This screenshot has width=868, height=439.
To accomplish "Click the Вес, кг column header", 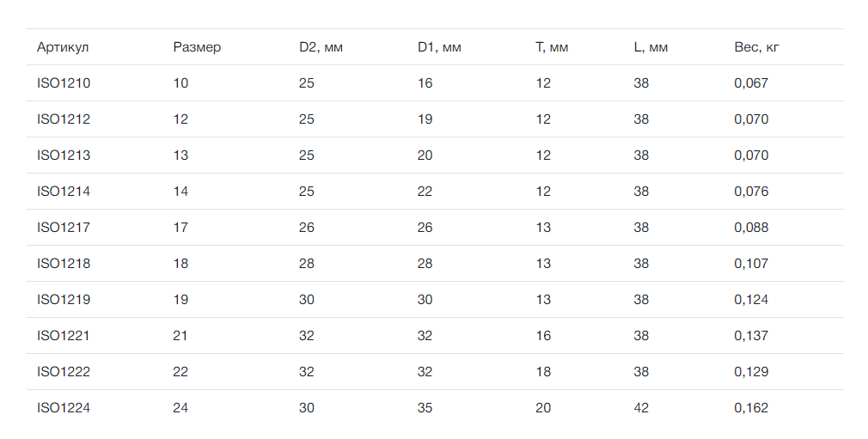I will 757,47.
